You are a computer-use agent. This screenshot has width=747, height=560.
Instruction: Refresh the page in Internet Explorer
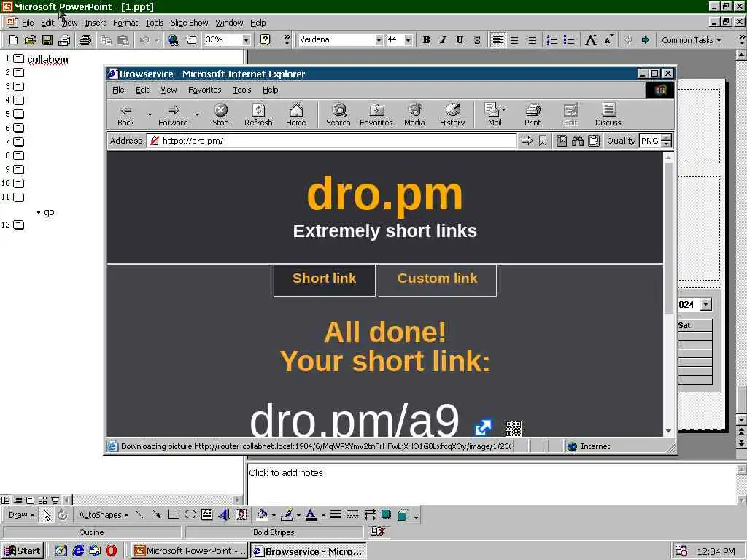258,114
